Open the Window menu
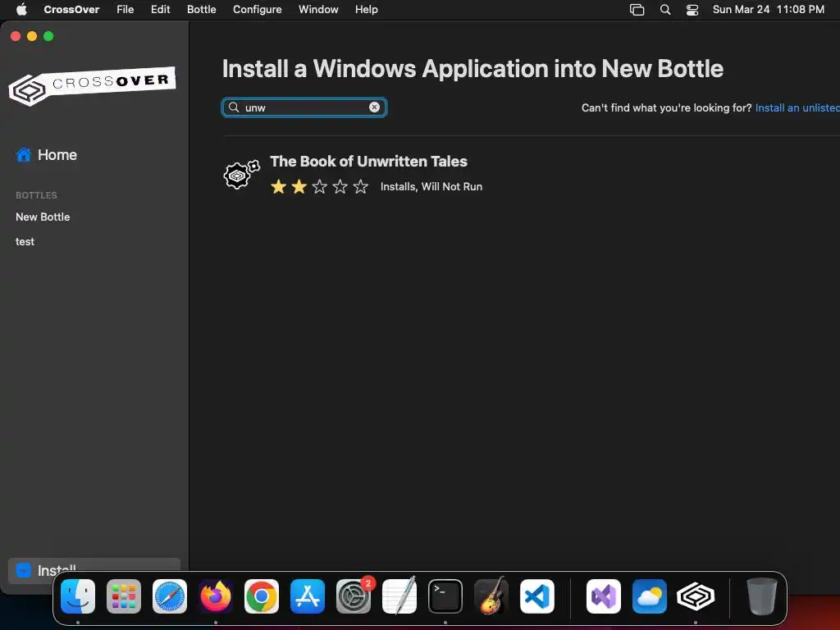This screenshot has width=840, height=630. pos(318,9)
